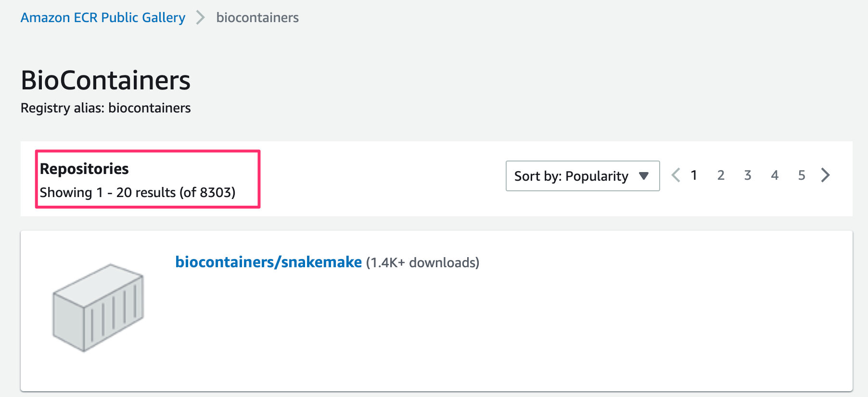
Task: Open page 5 of the results
Action: coord(802,175)
